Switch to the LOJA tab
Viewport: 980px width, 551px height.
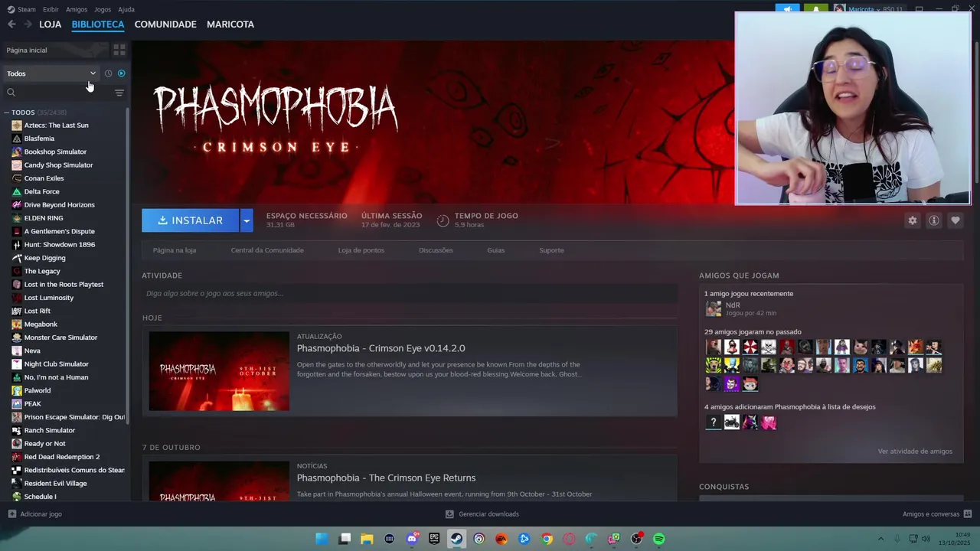(x=50, y=24)
